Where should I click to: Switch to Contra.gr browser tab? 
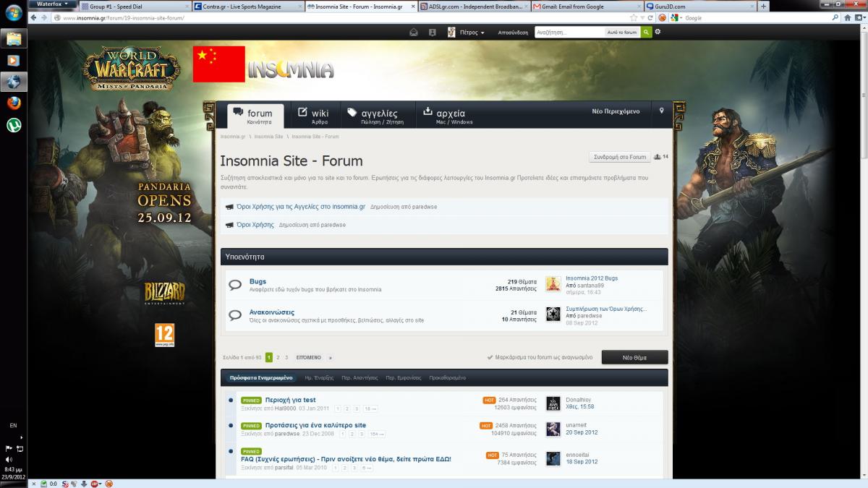(248, 7)
